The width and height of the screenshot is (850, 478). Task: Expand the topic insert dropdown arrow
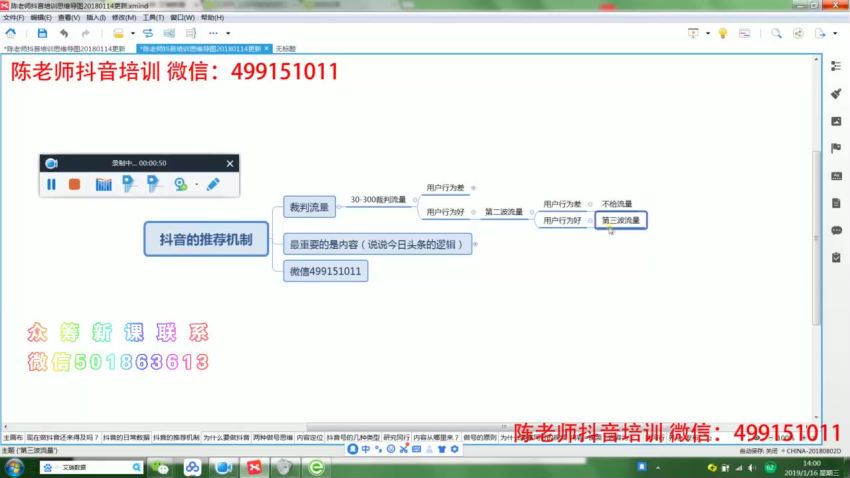tap(132, 34)
